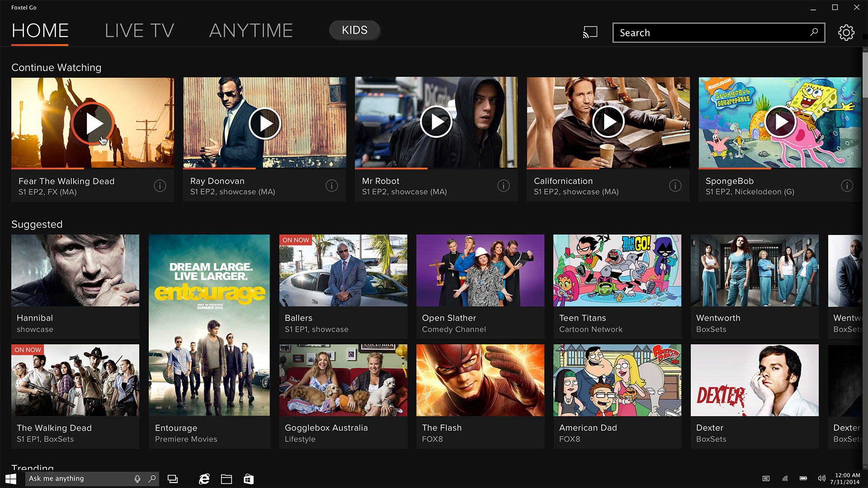Click the Wi-Fi network tray icon
This screenshot has width=868, height=488.
pos(785,479)
